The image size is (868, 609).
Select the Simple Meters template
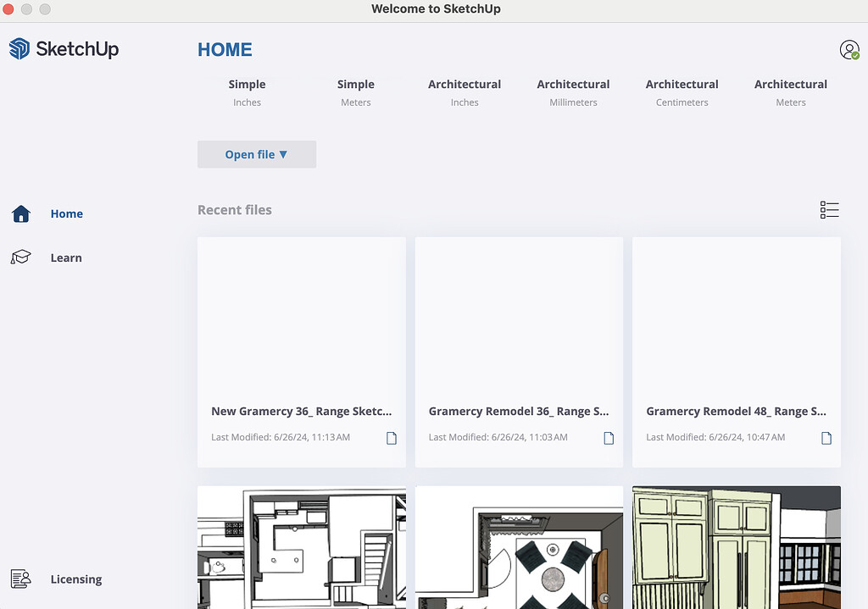(355, 91)
